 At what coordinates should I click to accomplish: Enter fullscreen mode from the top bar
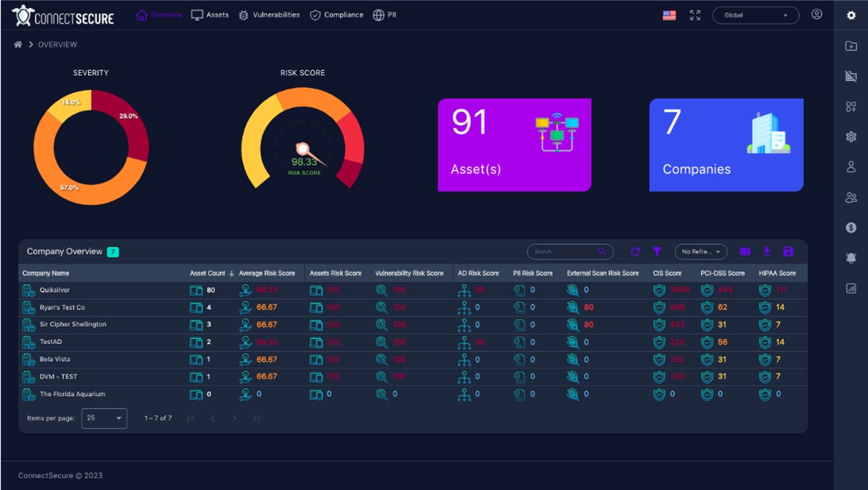(695, 14)
